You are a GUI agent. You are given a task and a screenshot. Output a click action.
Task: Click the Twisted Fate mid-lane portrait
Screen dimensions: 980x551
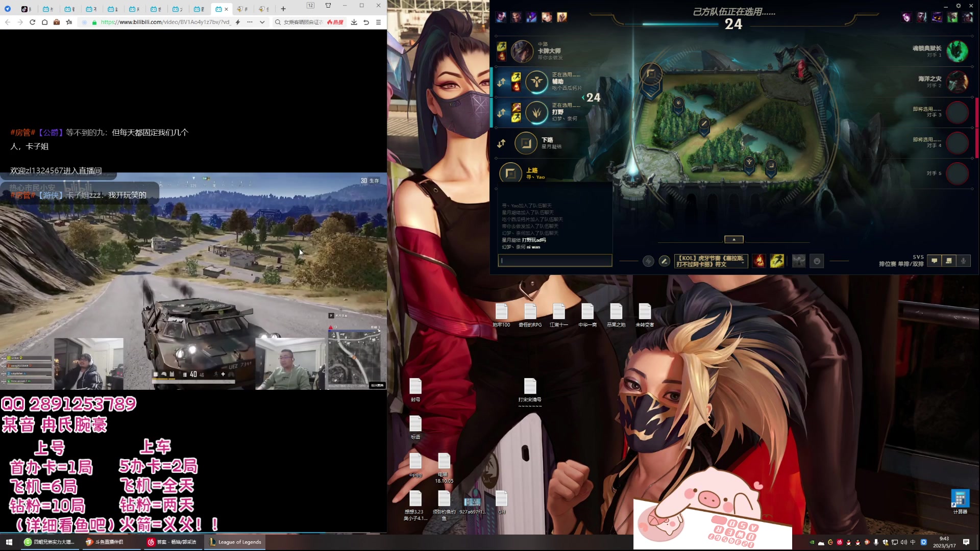522,52
